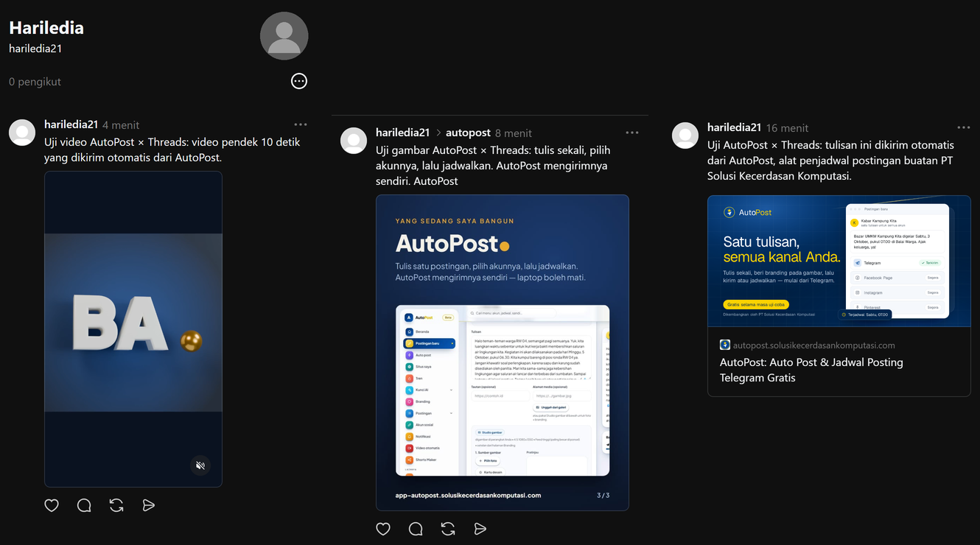Viewport: 980px width, 545px height.
Task: Click the 8 menit timestamp
Action: [514, 133]
